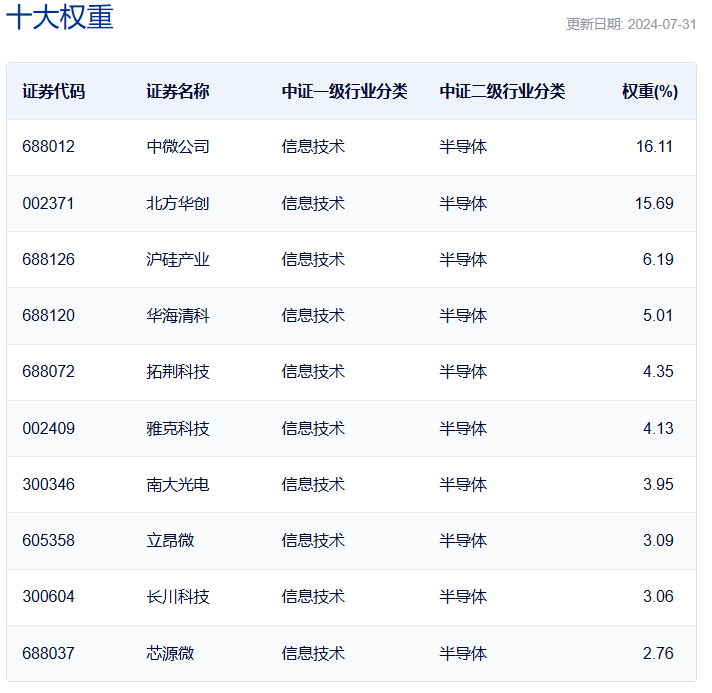Select security name 华海清科
This screenshot has width=712, height=693.
pyautogui.click(x=178, y=315)
